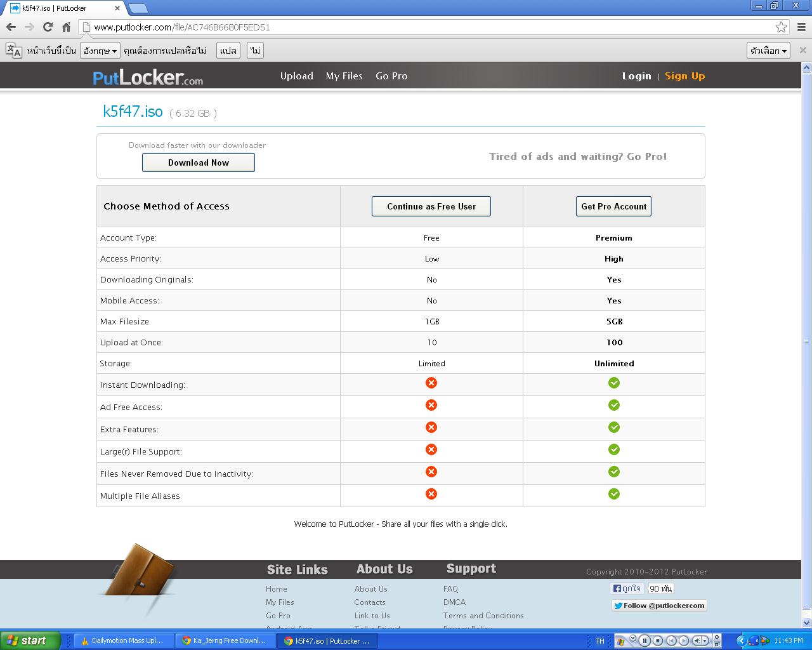
Task: Bookmark this page with the star icon
Action: (782, 27)
